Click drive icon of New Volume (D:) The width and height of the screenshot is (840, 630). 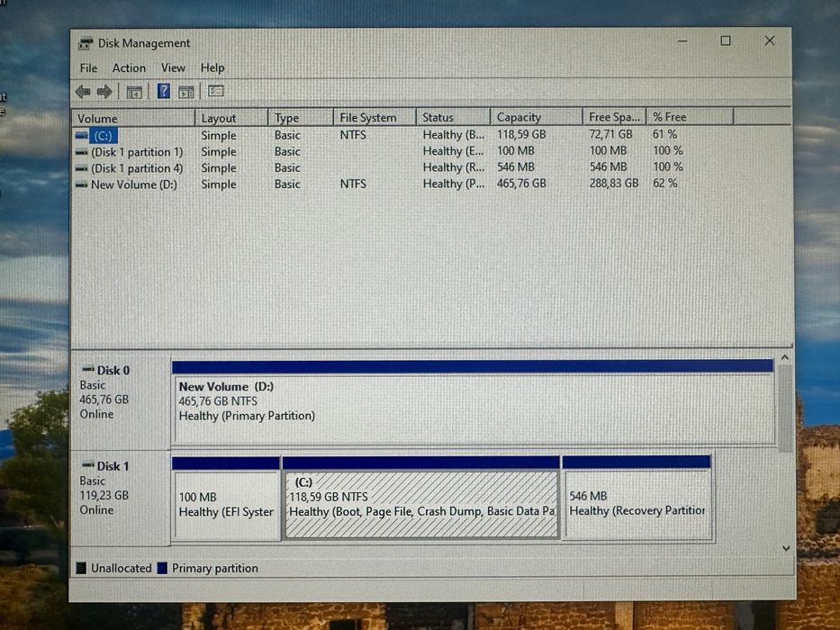tap(81, 185)
